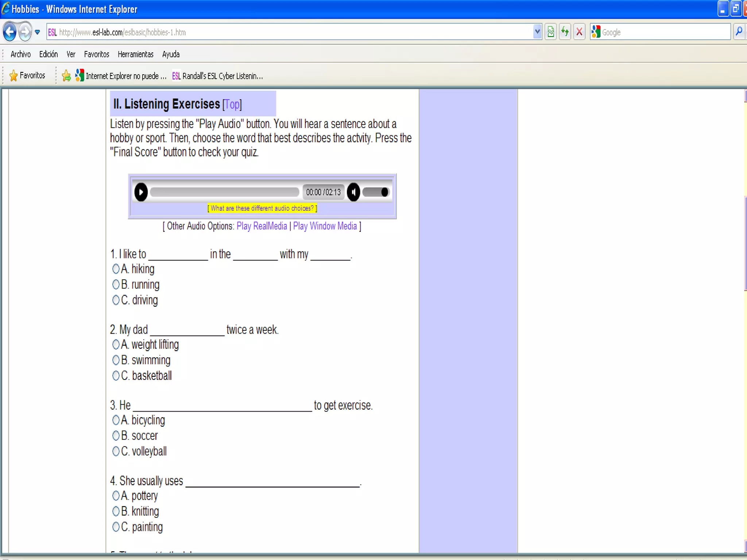Viewport: 747px width, 560px height.
Task: Mute audio with the speaker icon
Action: [353, 192]
